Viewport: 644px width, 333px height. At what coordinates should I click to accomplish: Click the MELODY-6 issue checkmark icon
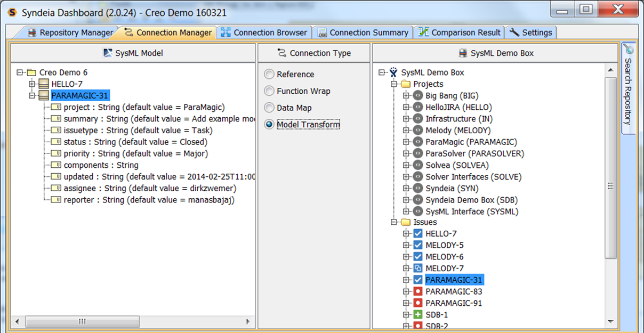(418, 257)
